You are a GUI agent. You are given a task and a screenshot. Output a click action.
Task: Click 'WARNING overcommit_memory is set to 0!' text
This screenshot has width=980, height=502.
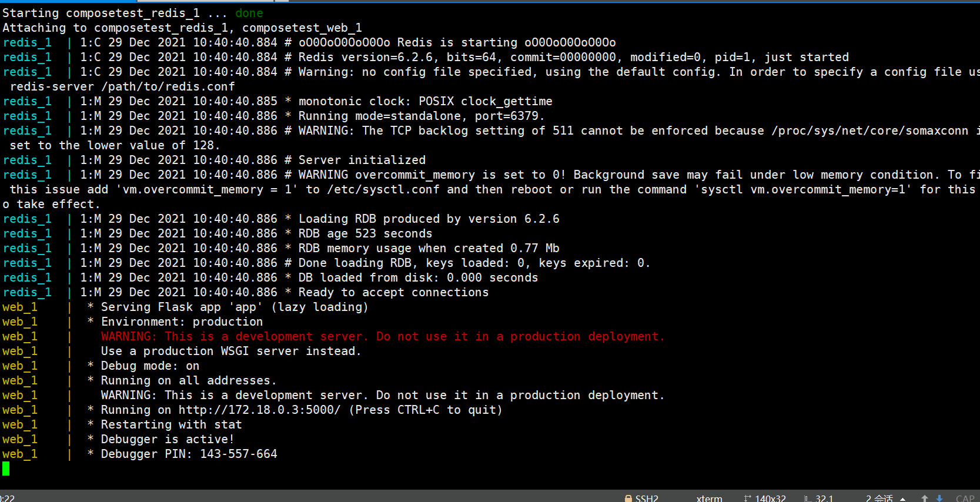click(432, 175)
